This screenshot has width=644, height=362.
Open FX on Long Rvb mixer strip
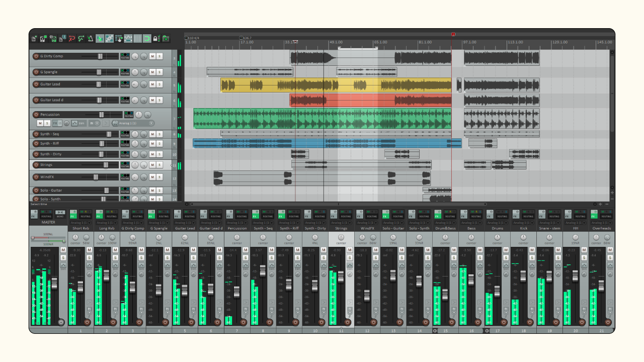point(99,214)
